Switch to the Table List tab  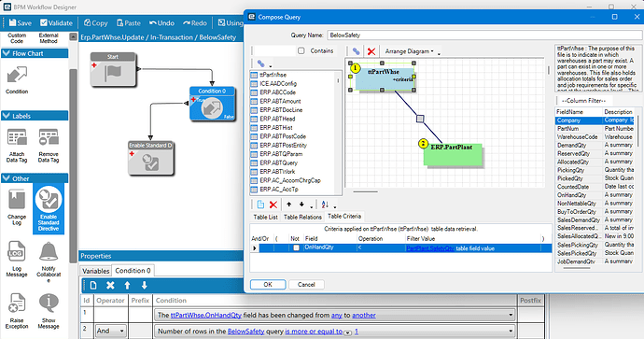pyautogui.click(x=265, y=217)
